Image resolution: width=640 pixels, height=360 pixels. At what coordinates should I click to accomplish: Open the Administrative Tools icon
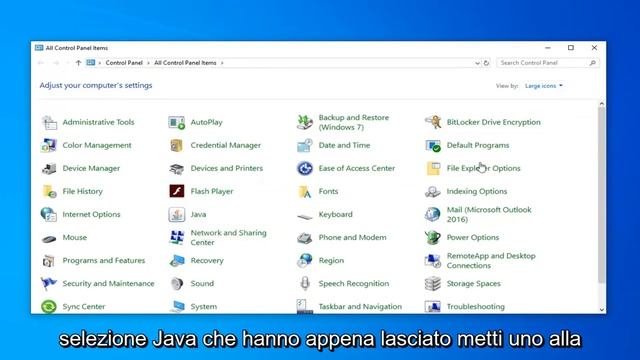click(49, 122)
